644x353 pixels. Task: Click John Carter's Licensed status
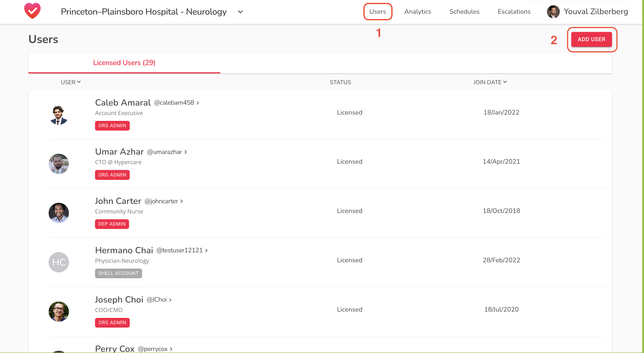tap(349, 211)
